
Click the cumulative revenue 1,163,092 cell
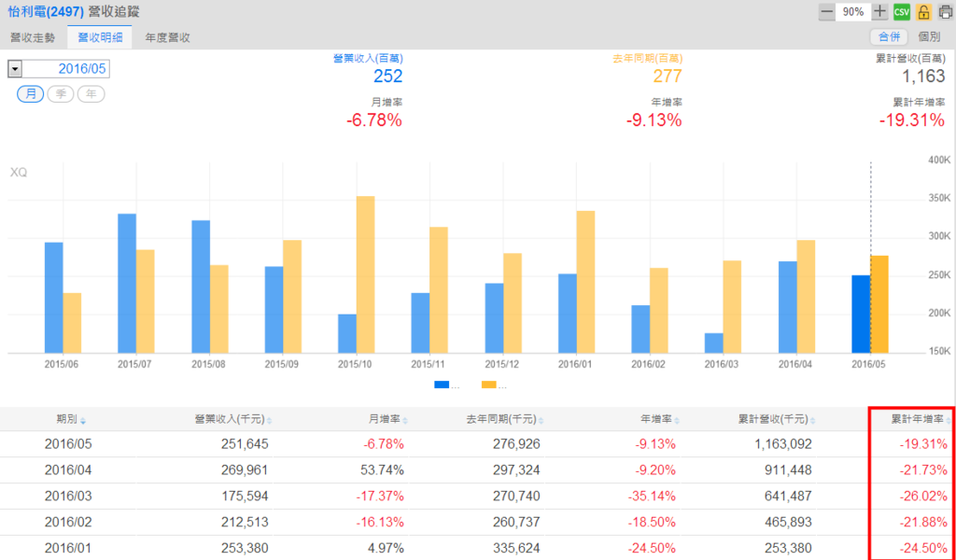[783, 444]
